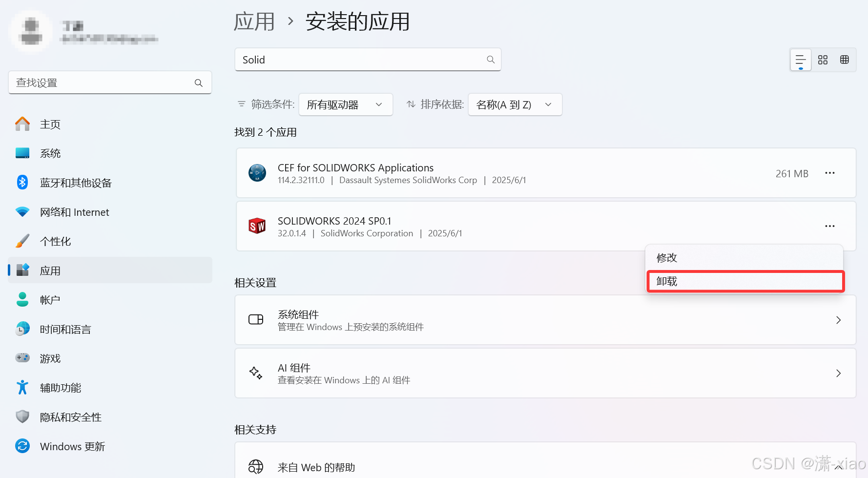Switch to table view layout
This screenshot has width=868, height=478.
click(845, 60)
